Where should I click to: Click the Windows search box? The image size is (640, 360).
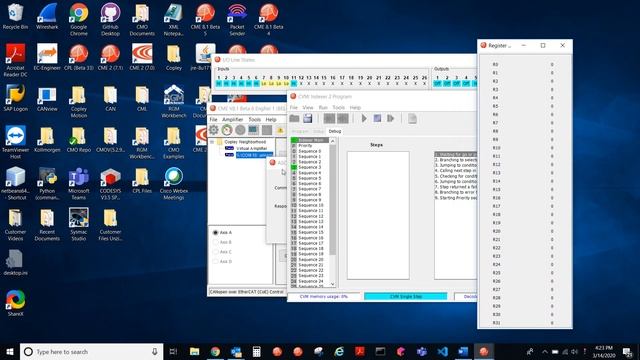(91, 351)
